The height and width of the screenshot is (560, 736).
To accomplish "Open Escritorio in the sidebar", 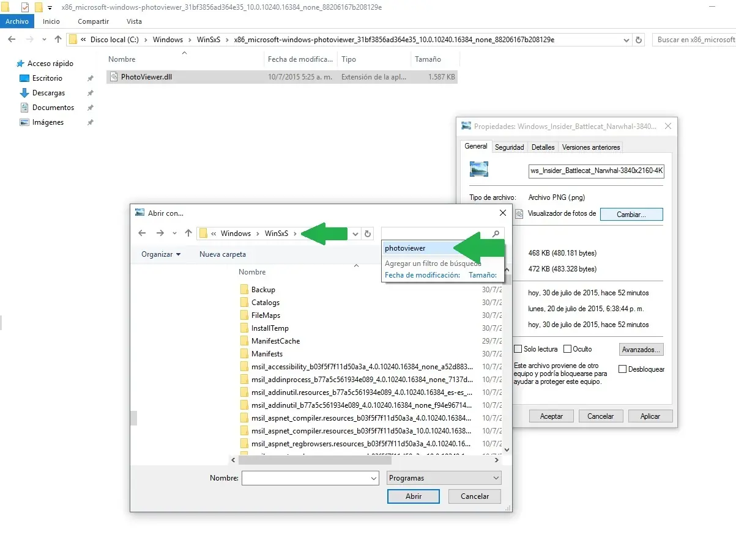I will (x=47, y=78).
